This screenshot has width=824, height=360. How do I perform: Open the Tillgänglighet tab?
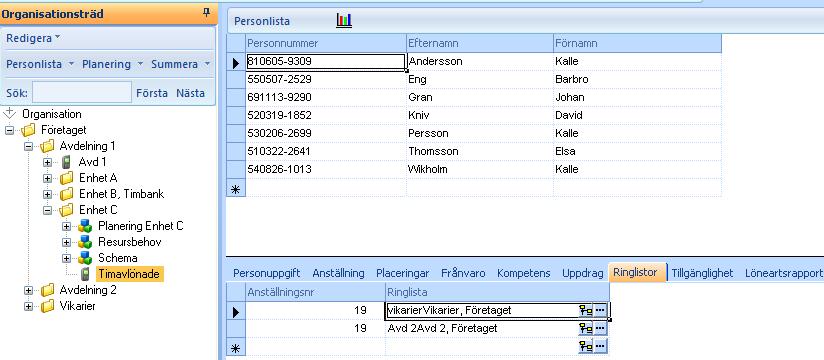coord(702,273)
